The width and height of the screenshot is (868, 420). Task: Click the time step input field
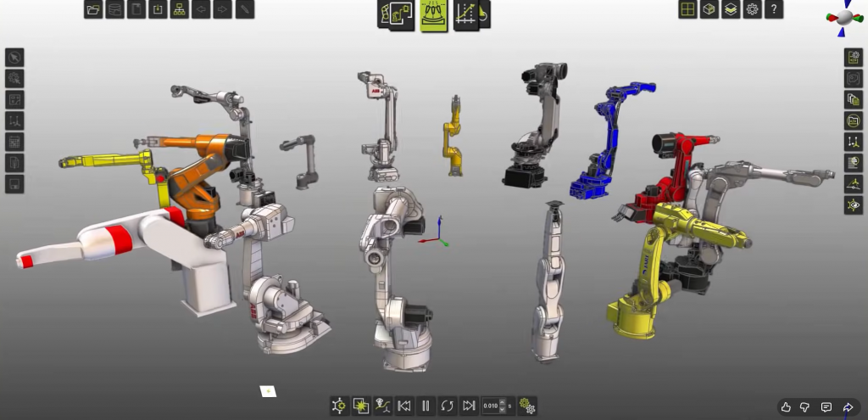pos(491,406)
